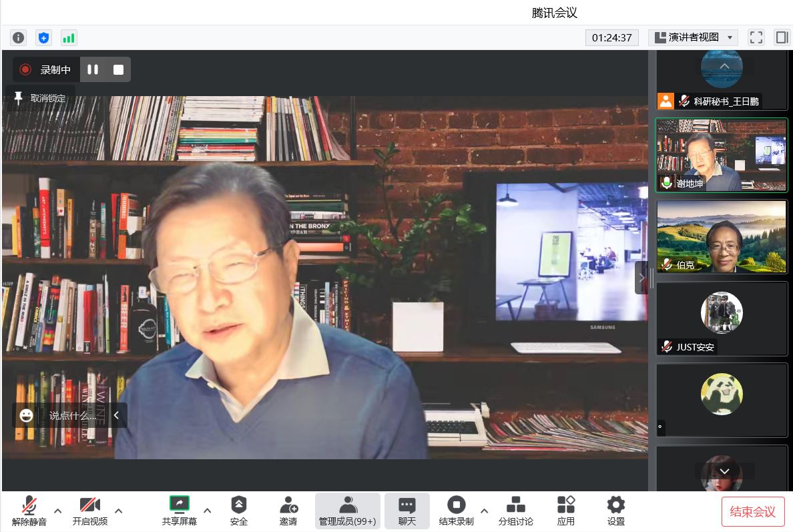Open the 聊天 chat panel
The width and height of the screenshot is (793, 532).
pyautogui.click(x=407, y=511)
